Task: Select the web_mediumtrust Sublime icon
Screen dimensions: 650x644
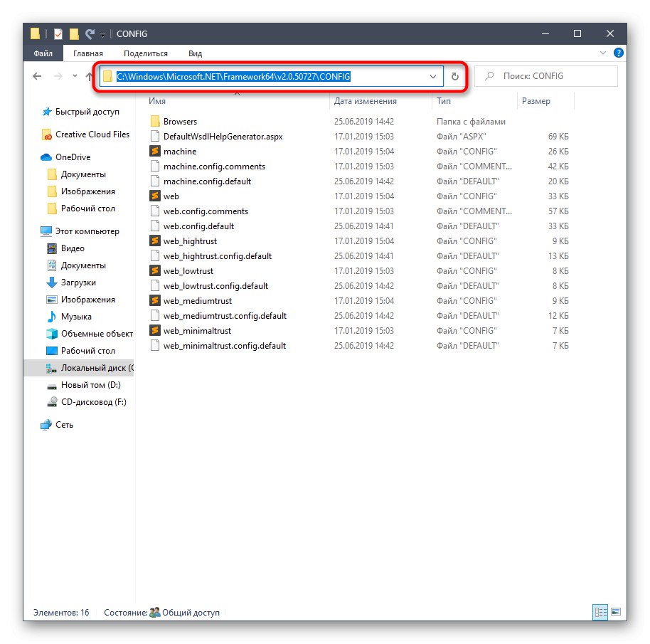Action: (155, 300)
